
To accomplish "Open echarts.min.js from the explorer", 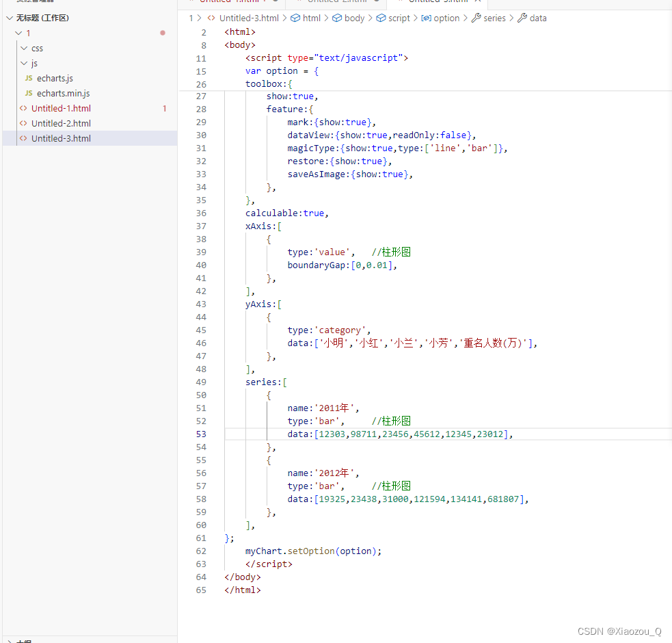I will click(x=64, y=93).
